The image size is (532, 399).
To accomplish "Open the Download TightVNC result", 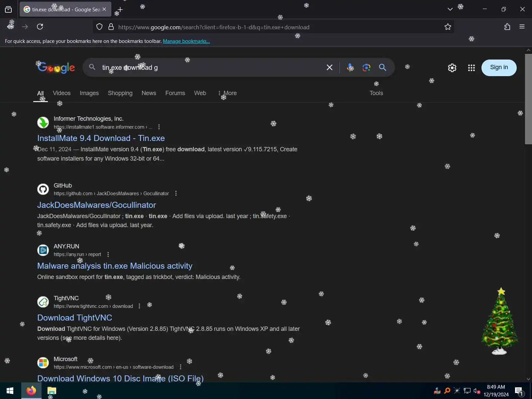I will click(74, 318).
